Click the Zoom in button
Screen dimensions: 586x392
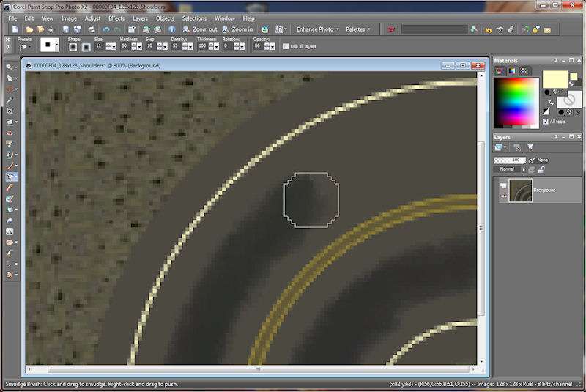coord(237,29)
